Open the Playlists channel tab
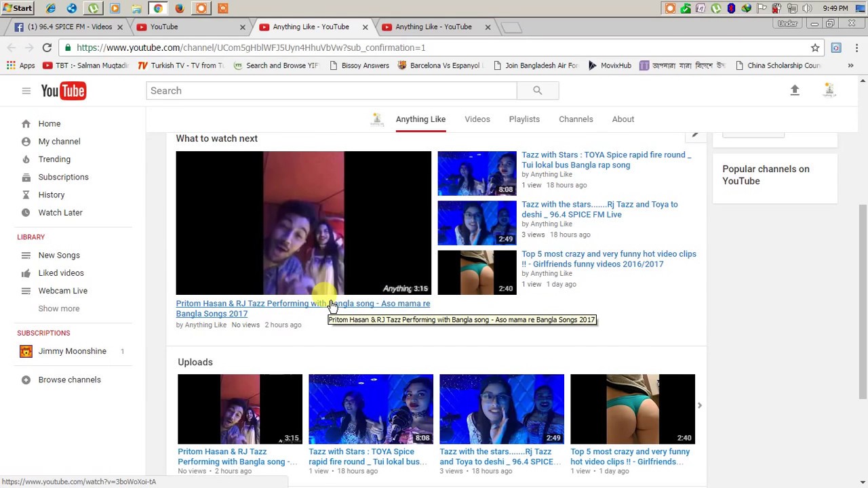 click(x=524, y=119)
